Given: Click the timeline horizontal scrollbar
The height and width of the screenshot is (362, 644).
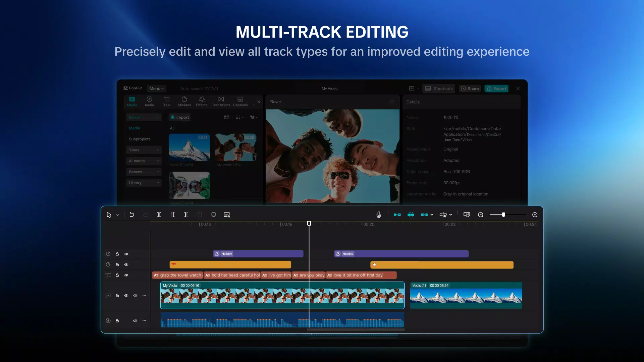Looking at the screenshot, I should coord(356,330).
